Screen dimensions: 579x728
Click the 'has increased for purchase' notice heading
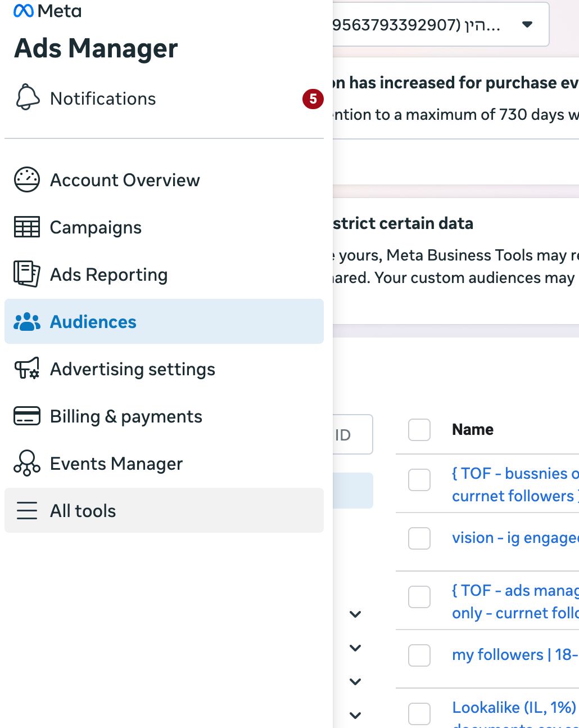[456, 83]
